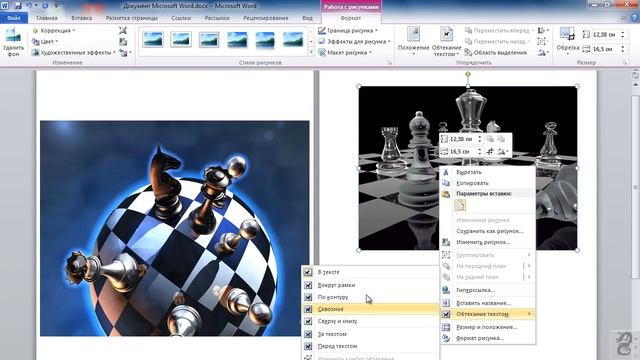
Task: Select Вокруг рамки wrapping option
Action: tap(371, 285)
